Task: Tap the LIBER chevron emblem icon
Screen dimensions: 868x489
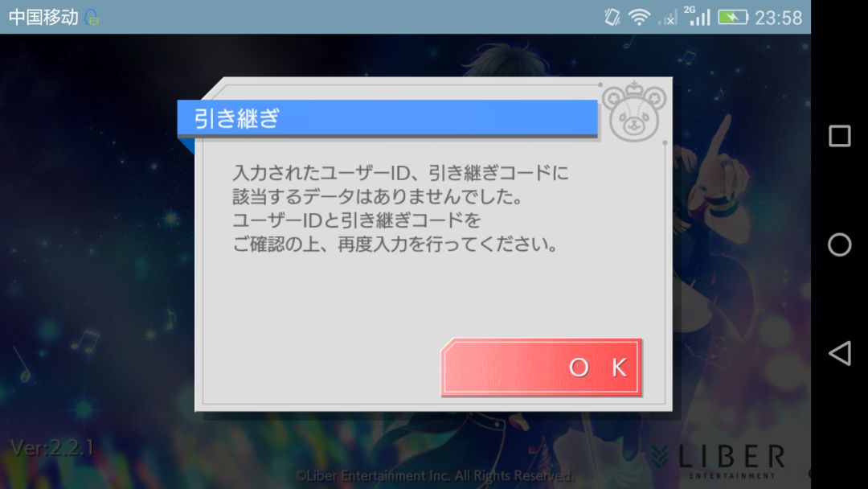Action: coord(661,456)
